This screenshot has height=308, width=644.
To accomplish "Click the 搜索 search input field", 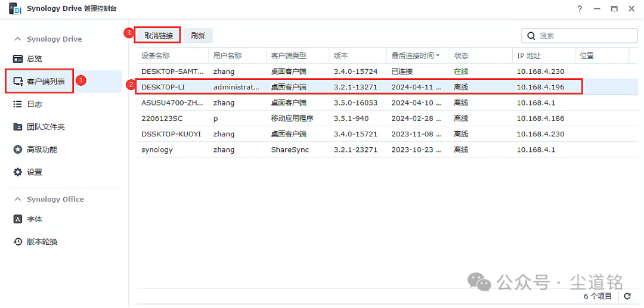I will (584, 36).
